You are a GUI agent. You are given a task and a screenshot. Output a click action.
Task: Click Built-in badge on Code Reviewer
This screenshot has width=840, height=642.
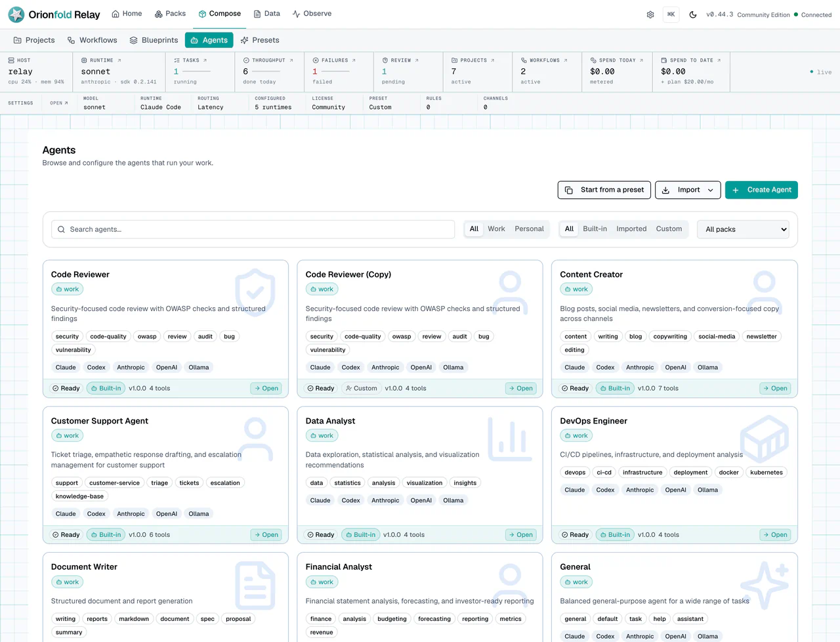(x=106, y=389)
